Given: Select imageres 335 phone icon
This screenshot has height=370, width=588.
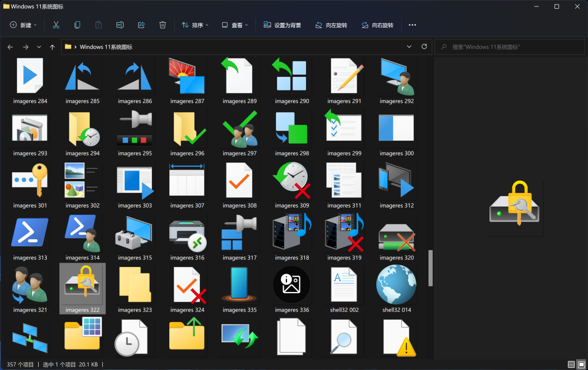Looking at the screenshot, I should [240, 285].
